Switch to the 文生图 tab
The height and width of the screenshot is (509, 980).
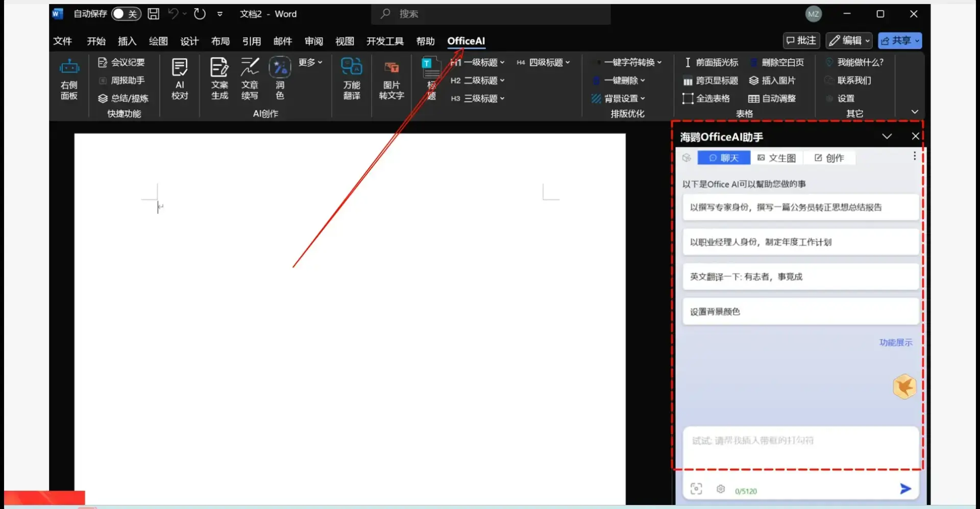[x=776, y=158]
